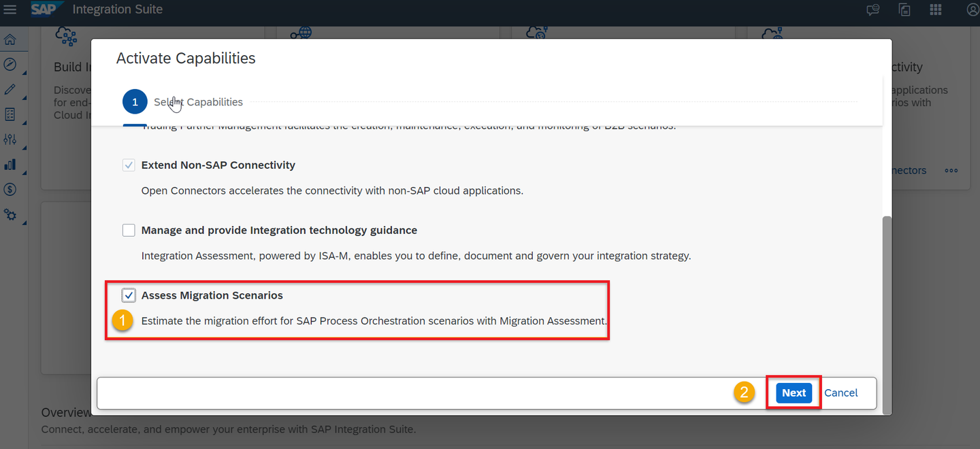
Task: Expand the Configure sliders sidebar submenu arrow
Action: click(x=24, y=146)
